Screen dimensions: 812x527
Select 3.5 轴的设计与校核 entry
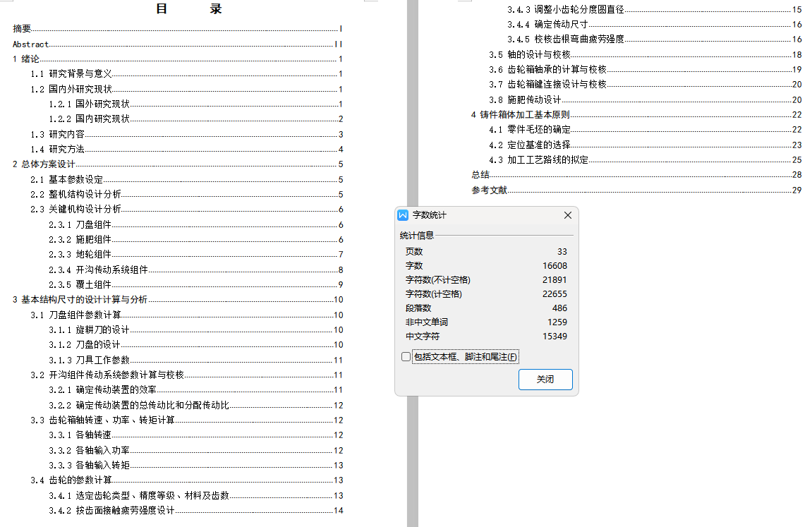[646, 54]
